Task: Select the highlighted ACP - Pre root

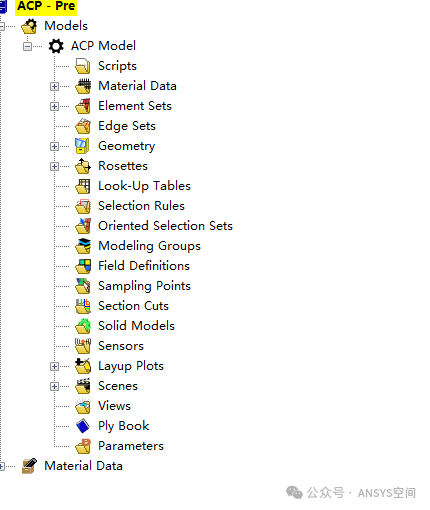Action: (x=46, y=7)
